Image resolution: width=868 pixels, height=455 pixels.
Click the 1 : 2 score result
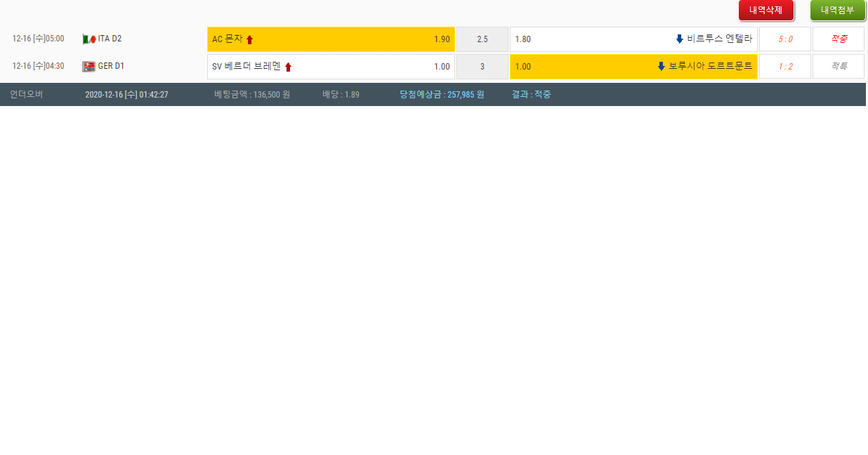pyautogui.click(x=785, y=67)
